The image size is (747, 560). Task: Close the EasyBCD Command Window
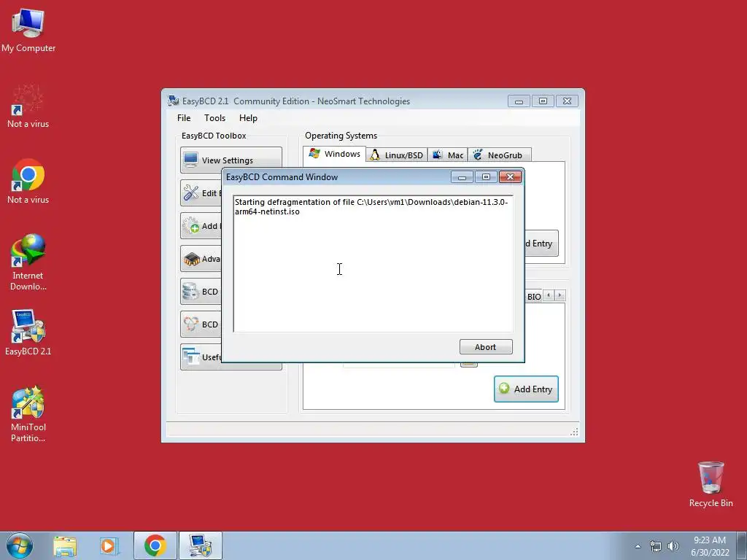pos(510,177)
